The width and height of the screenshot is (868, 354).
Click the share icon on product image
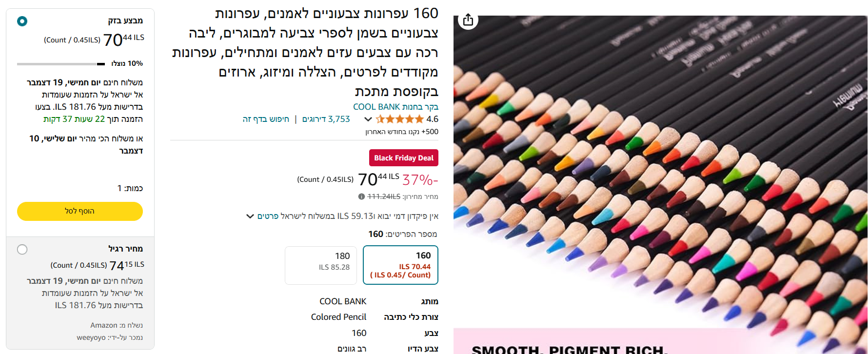pyautogui.click(x=468, y=20)
